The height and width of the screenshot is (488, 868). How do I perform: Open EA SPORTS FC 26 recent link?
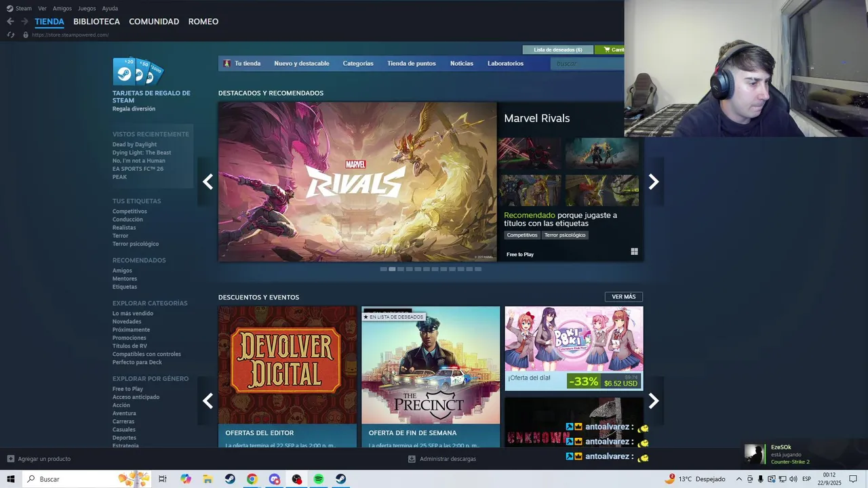(x=138, y=169)
